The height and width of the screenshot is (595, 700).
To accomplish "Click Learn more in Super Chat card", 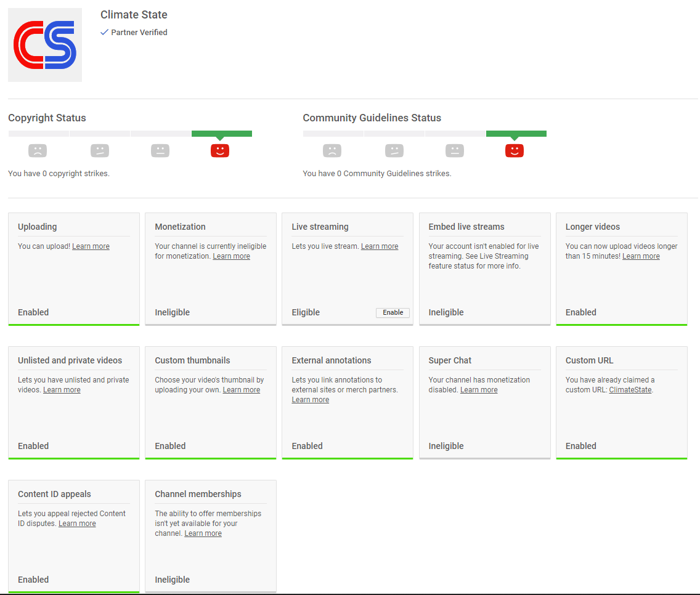I will tap(479, 390).
